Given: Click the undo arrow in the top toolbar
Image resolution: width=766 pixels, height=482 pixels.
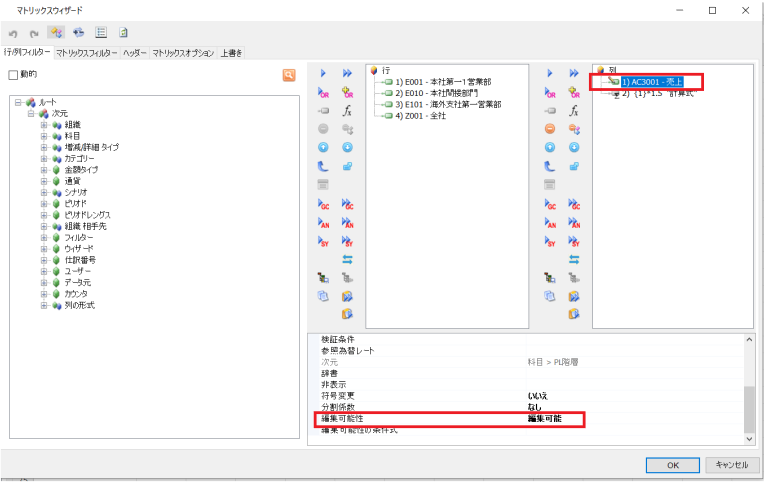Looking at the screenshot, I should [13, 32].
